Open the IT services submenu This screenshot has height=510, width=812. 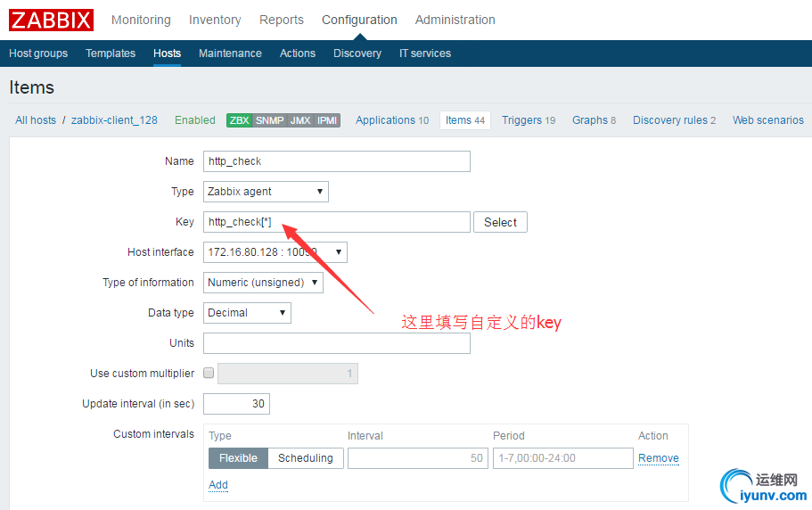[425, 53]
